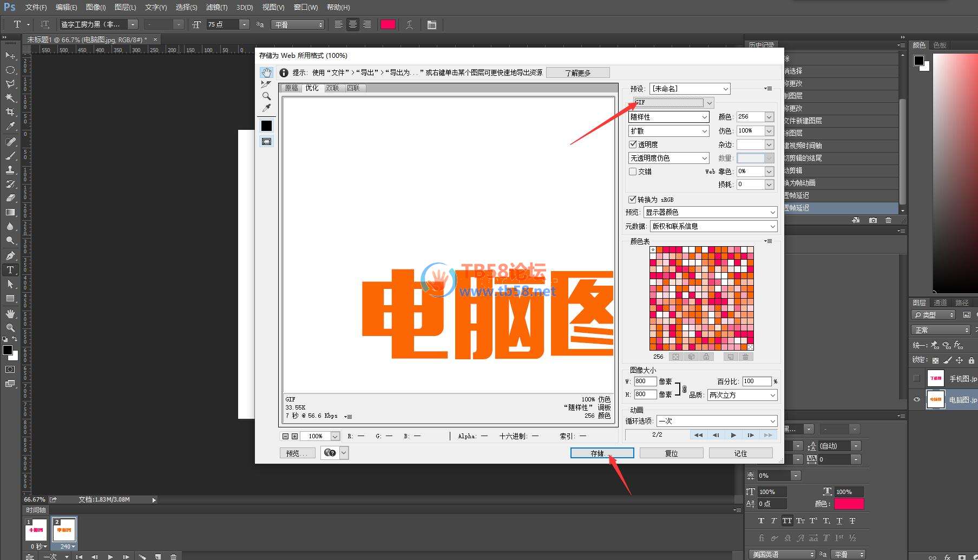Select the Crop tool
978x560 pixels.
[10, 112]
